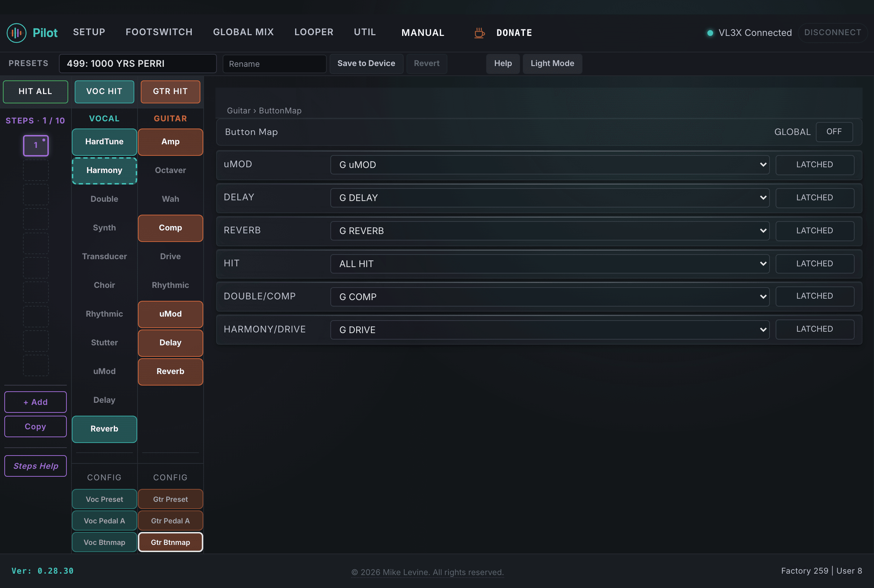Open the UTIL menu
874x588 pixels.
click(364, 32)
